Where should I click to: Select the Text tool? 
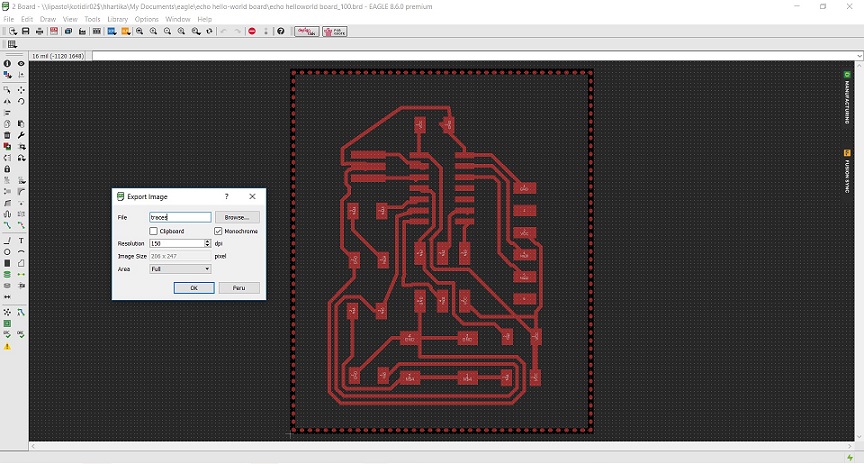pos(21,241)
